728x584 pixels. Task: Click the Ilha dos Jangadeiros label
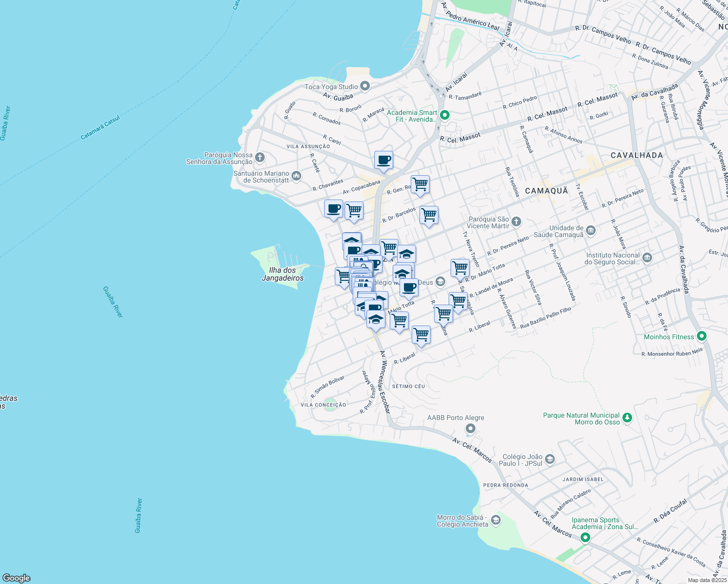(x=283, y=274)
